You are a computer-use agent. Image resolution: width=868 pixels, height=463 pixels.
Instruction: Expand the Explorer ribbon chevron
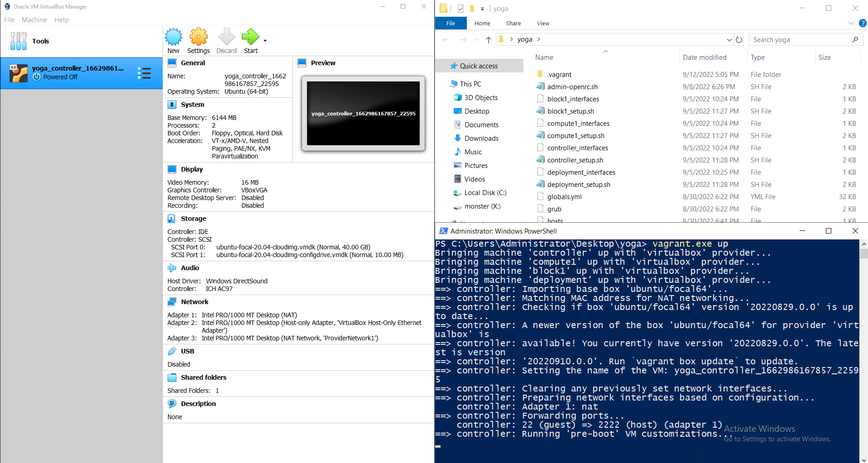coord(851,23)
